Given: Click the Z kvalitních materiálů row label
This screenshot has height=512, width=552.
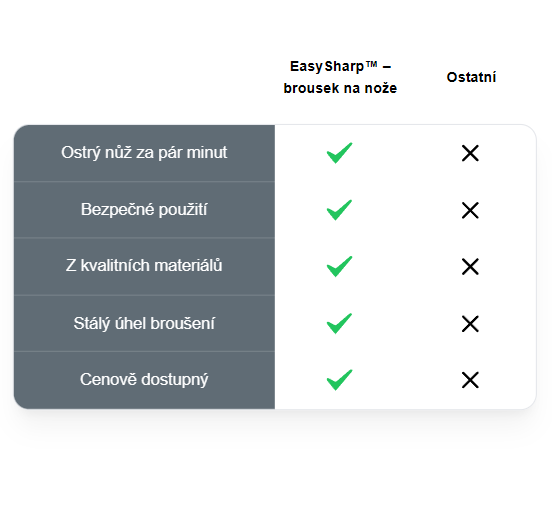Looking at the screenshot, I should (x=144, y=266).
